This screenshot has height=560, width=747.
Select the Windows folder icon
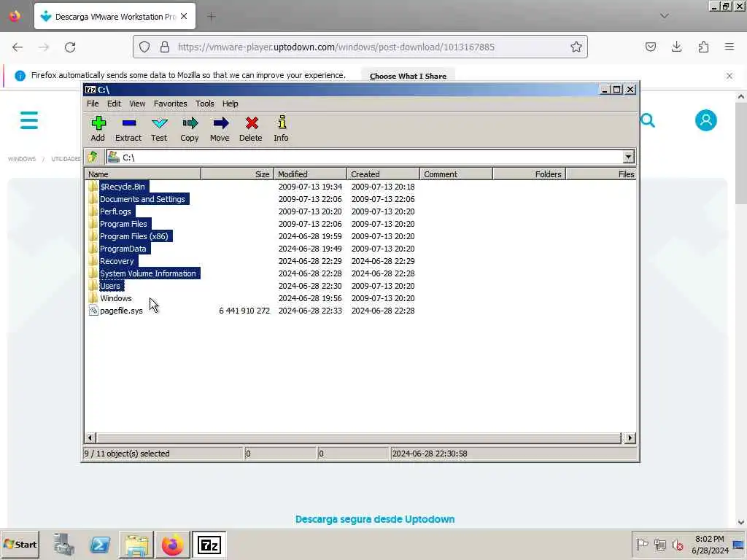[x=93, y=298]
